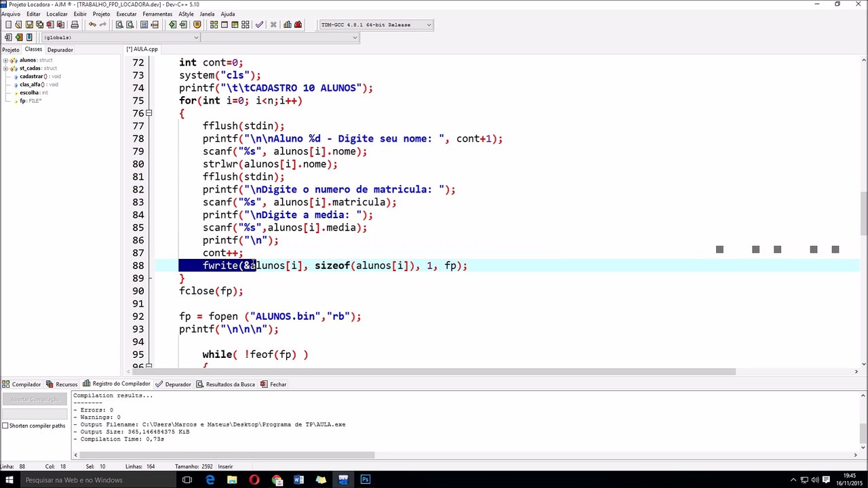The height and width of the screenshot is (488, 868).
Task: Click the Abortar Compilação button
Action: click(x=35, y=399)
